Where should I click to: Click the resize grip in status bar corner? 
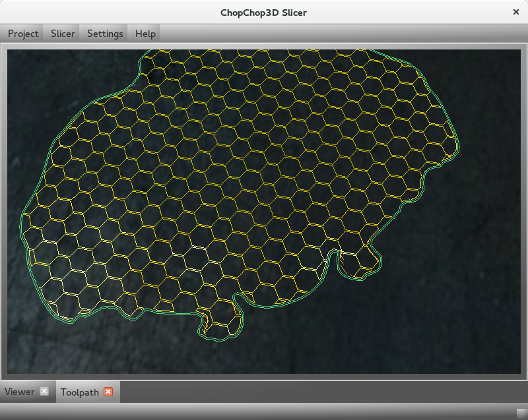(521, 413)
